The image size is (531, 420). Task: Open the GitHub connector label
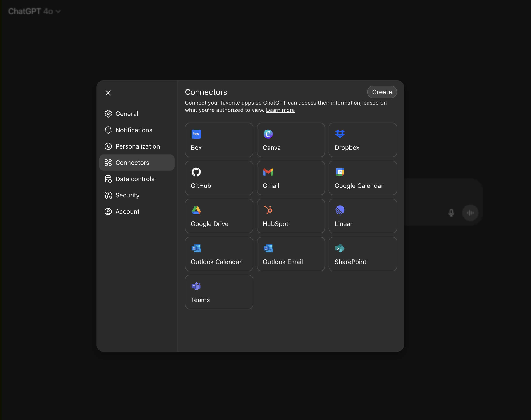point(201,186)
